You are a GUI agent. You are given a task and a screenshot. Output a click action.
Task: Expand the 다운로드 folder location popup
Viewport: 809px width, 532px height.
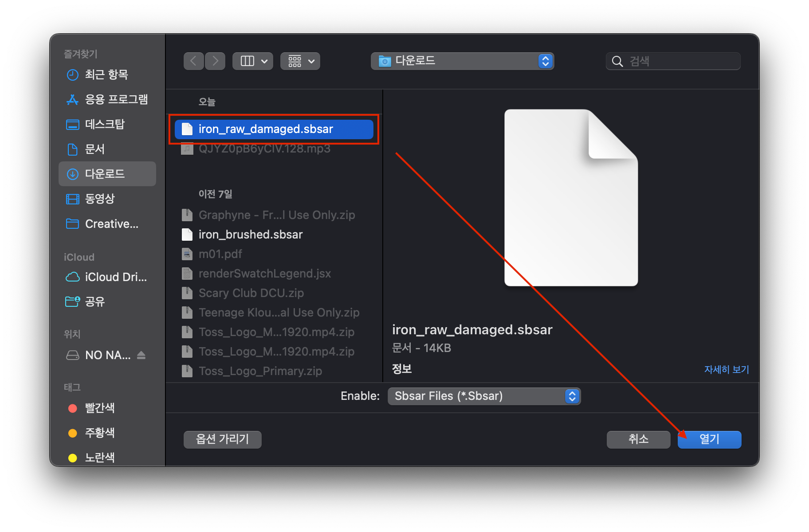pyautogui.click(x=462, y=61)
